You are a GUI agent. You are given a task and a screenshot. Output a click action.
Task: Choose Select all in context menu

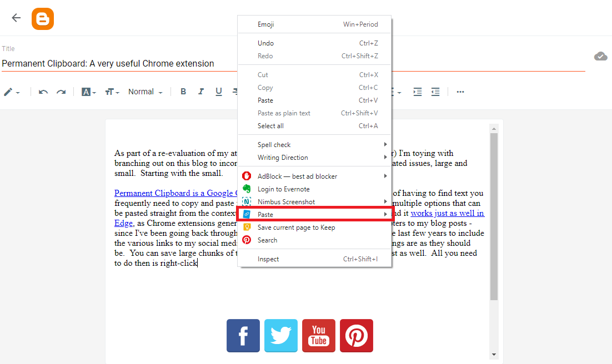coord(314,125)
